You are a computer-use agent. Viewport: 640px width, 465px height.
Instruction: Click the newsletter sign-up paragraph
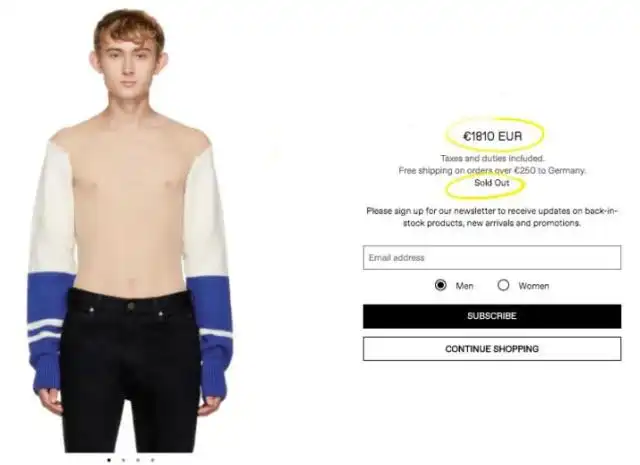coord(492,217)
